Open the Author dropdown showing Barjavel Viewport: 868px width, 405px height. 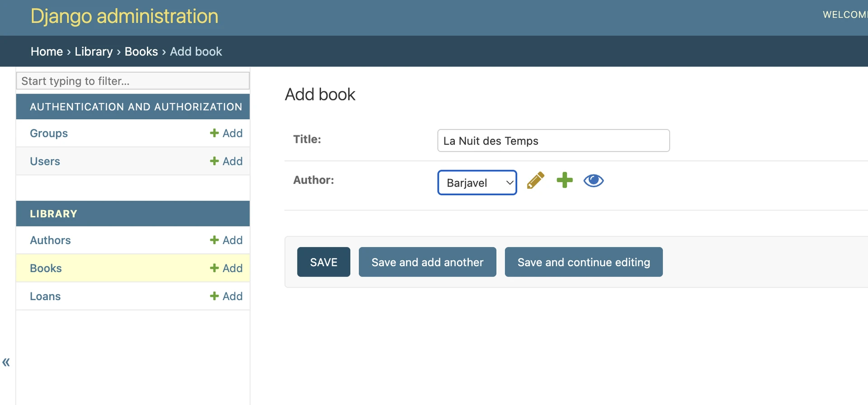point(477,183)
